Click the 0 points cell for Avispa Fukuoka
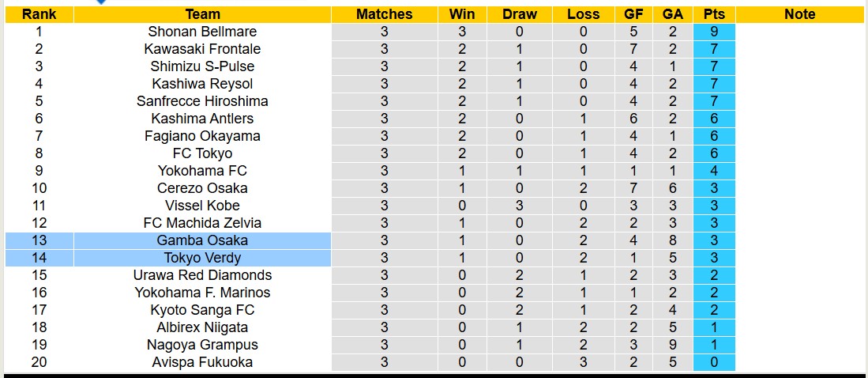The height and width of the screenshot is (378, 868). click(714, 362)
